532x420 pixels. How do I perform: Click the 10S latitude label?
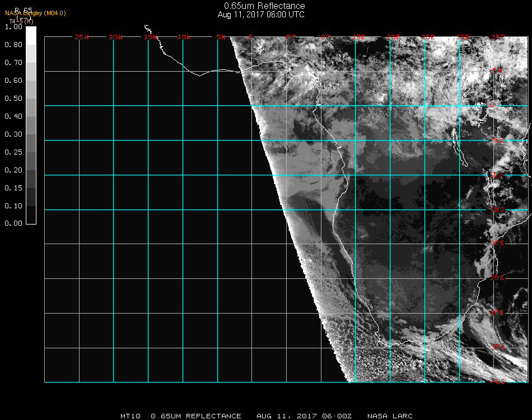point(496,174)
